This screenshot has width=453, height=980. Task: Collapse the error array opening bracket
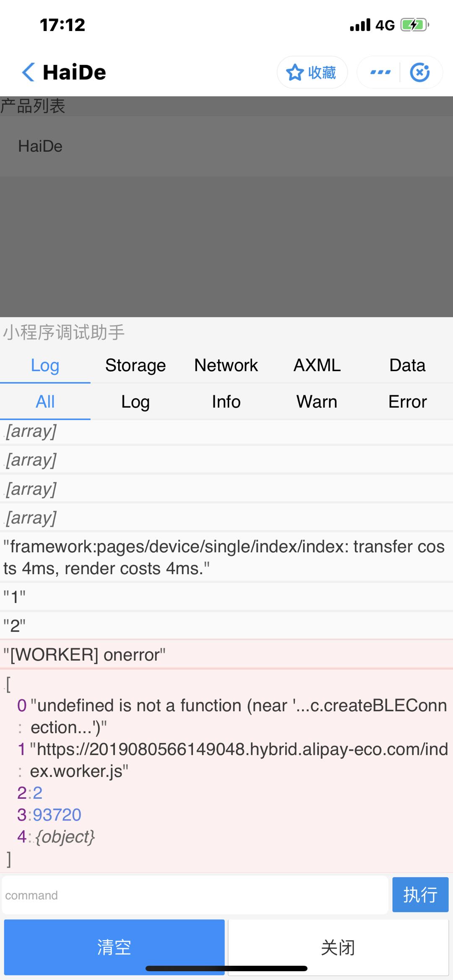tap(8, 684)
